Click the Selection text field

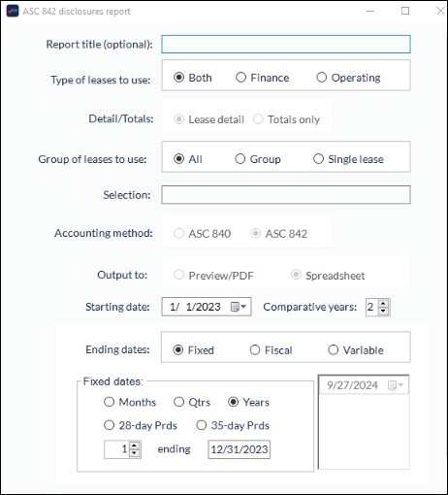pos(286,195)
